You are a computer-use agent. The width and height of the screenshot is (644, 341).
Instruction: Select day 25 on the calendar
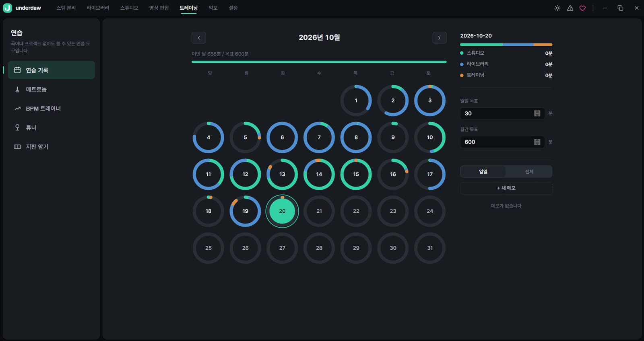pos(208,248)
